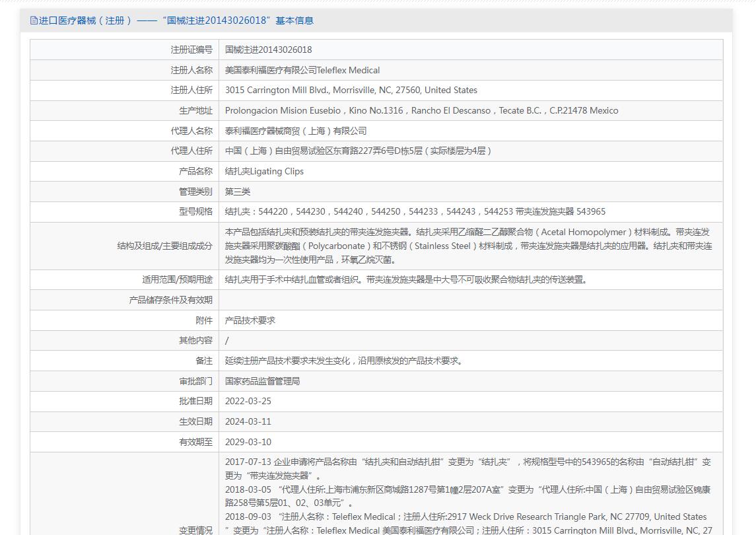Image resolution: width=756 pixels, height=535 pixels.
Task: Click the intended use text about 结扎血管或者组织
Action: [405, 279]
